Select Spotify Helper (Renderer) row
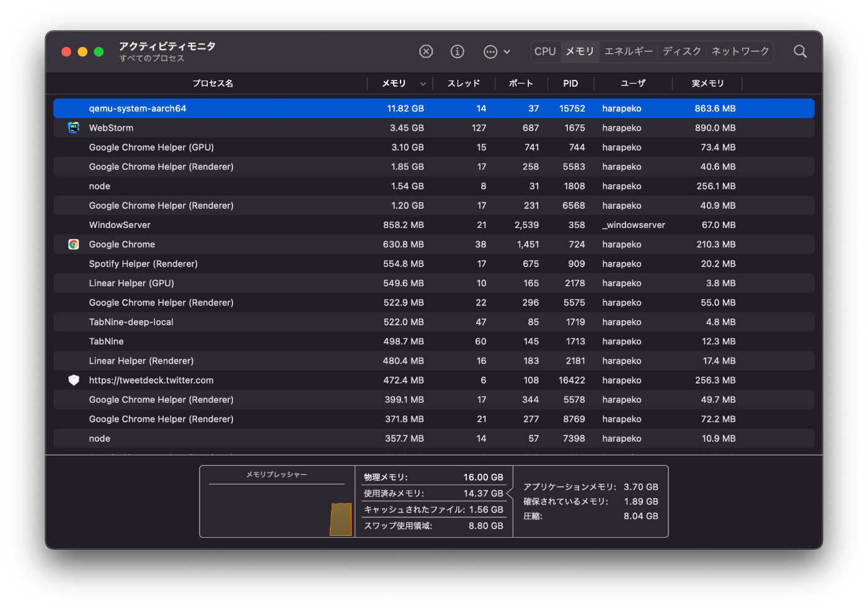 (434, 264)
